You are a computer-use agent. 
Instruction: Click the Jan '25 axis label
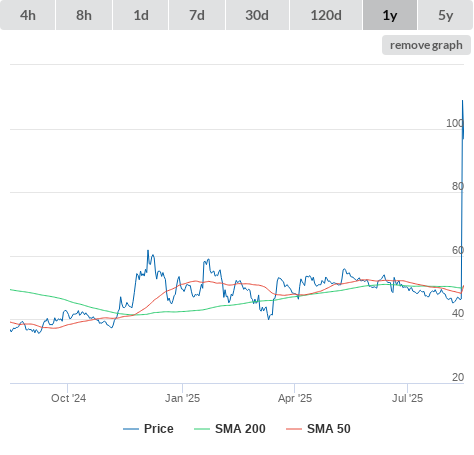(x=182, y=398)
